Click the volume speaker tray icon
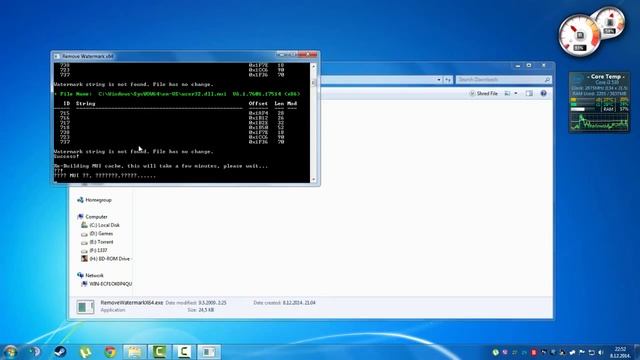 coord(601,352)
